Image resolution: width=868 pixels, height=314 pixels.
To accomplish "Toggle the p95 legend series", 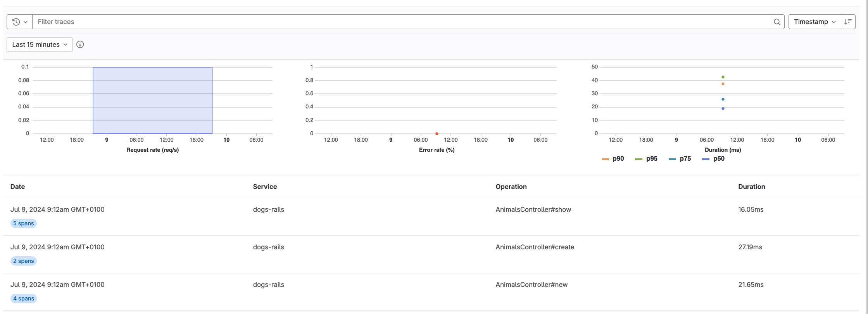I will [651, 159].
